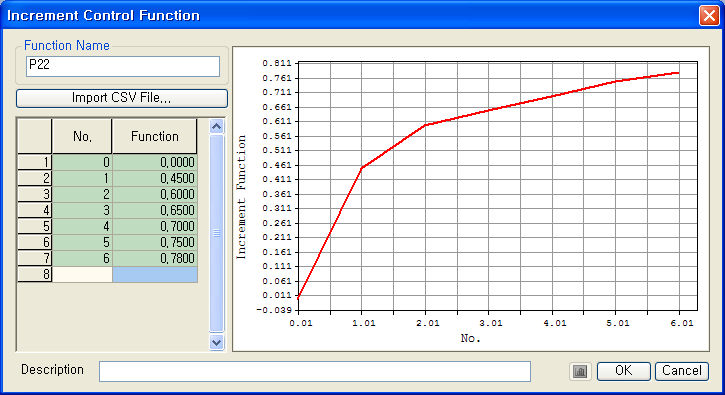Click the No. cell in row 1
The width and height of the screenshot is (725, 395).
pos(82,162)
